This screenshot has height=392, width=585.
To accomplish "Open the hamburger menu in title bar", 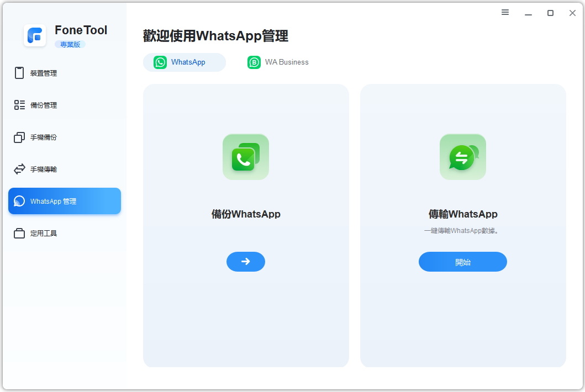I will (505, 13).
